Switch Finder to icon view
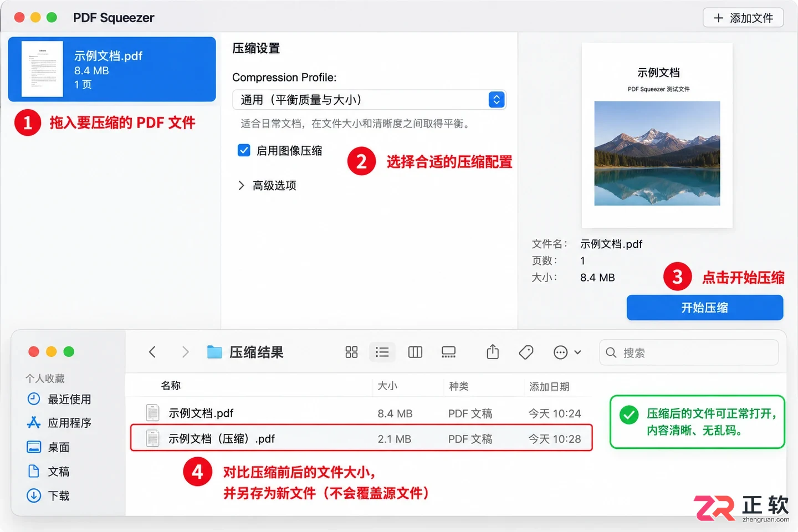This screenshot has width=798, height=532. point(351,352)
